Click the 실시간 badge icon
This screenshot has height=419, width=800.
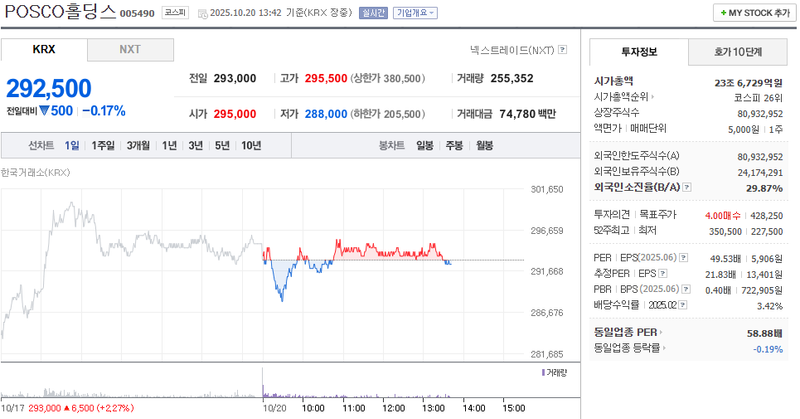tap(372, 13)
